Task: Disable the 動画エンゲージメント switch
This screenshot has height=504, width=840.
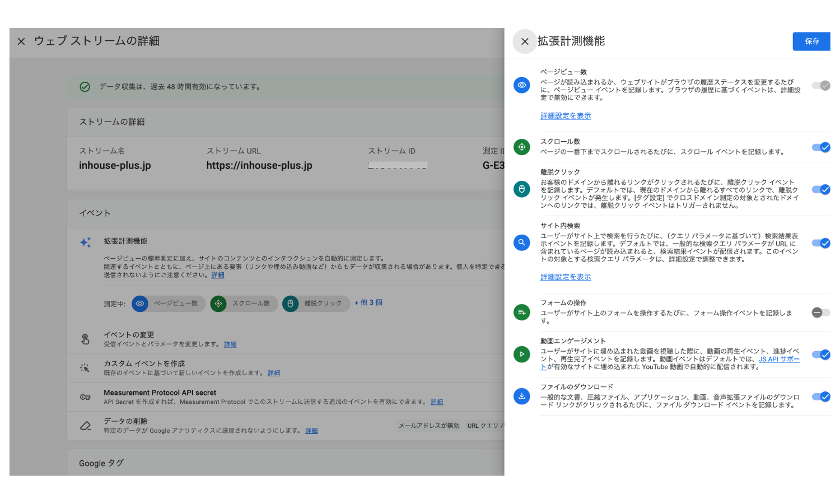Action: (x=821, y=354)
